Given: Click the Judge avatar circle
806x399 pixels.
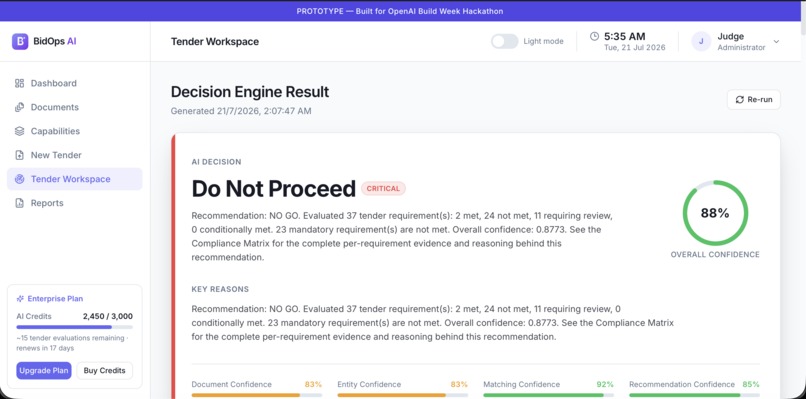Looking at the screenshot, I should [701, 42].
